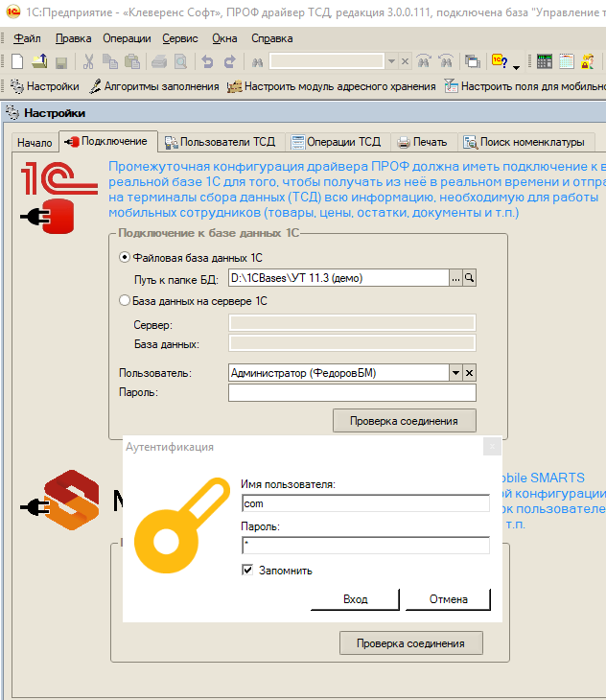Select Файловая база данных 1С radio button
This screenshot has height=700, width=606.
pyautogui.click(x=125, y=257)
